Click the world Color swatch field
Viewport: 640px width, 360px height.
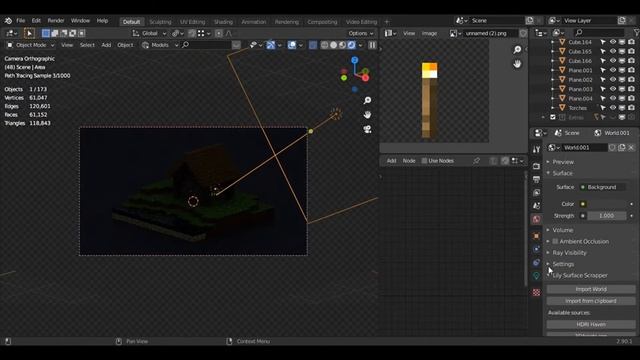pos(606,204)
